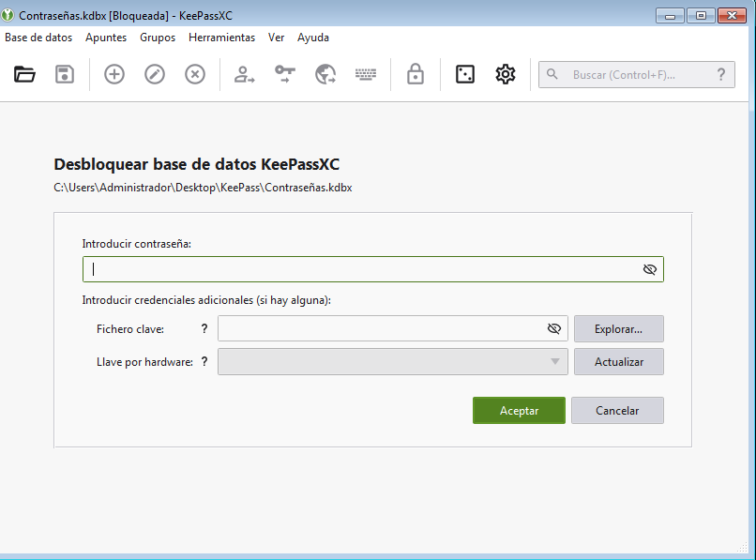The height and width of the screenshot is (560, 756).
Task: Open the Ayuda menu
Action: [x=313, y=38]
